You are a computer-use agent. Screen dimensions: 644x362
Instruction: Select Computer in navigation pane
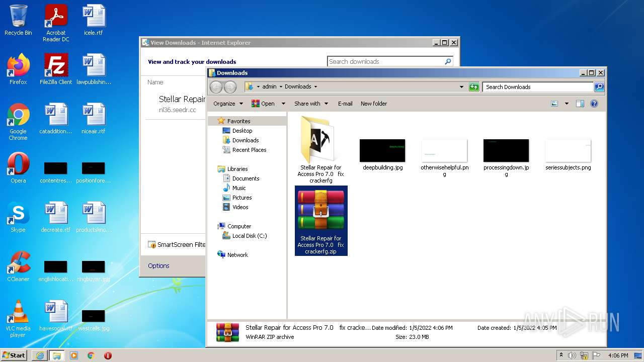coord(239,226)
